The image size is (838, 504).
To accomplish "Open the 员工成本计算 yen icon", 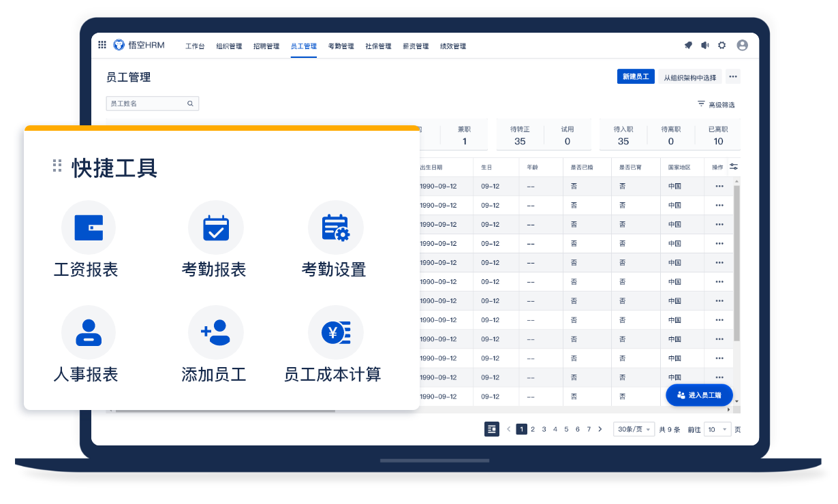I will [335, 332].
